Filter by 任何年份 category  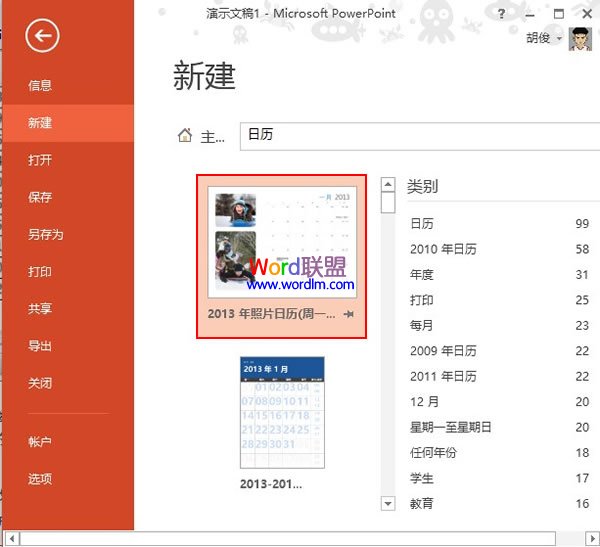(499, 453)
